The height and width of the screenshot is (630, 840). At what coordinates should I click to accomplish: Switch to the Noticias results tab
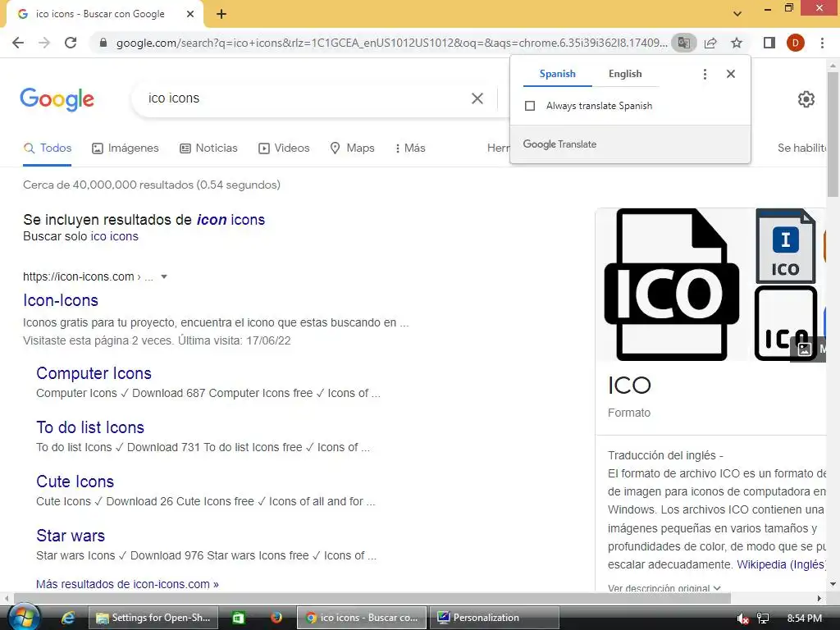click(208, 148)
